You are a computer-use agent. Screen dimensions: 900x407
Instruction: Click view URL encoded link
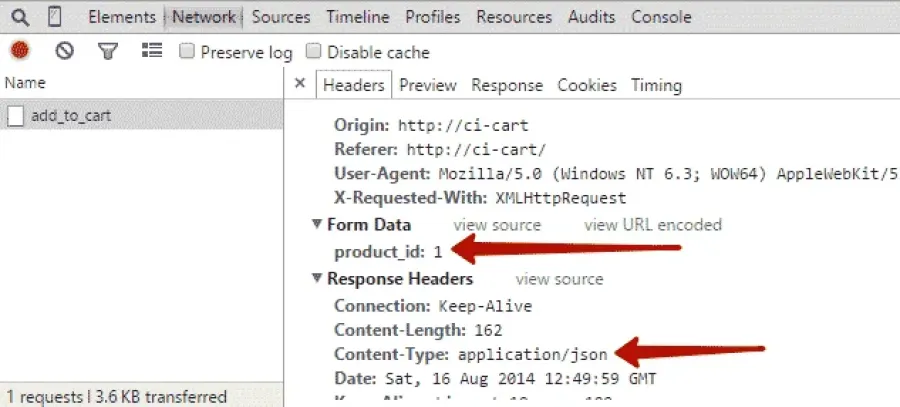[x=653, y=224]
